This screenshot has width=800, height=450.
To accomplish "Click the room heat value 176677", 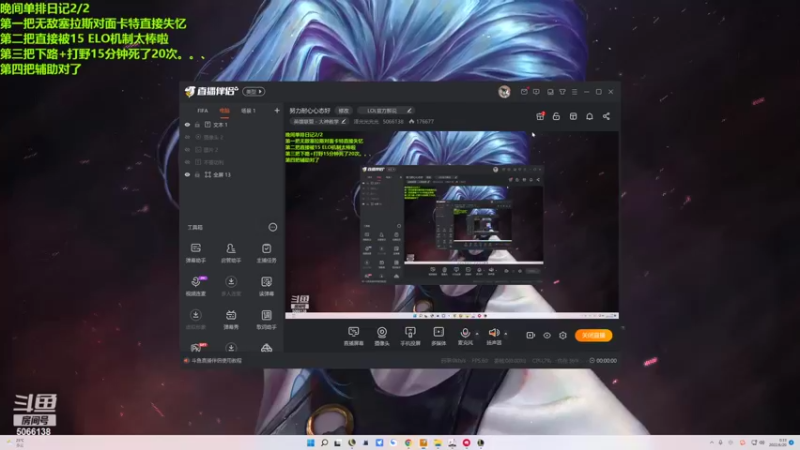I will pyautogui.click(x=421, y=121).
